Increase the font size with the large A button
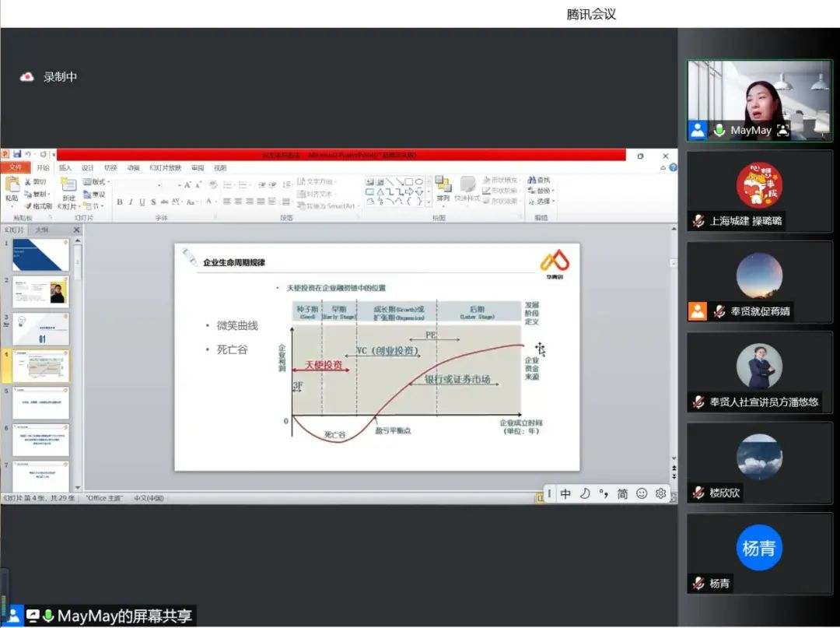This screenshot has width=840, height=628. pyautogui.click(x=187, y=185)
